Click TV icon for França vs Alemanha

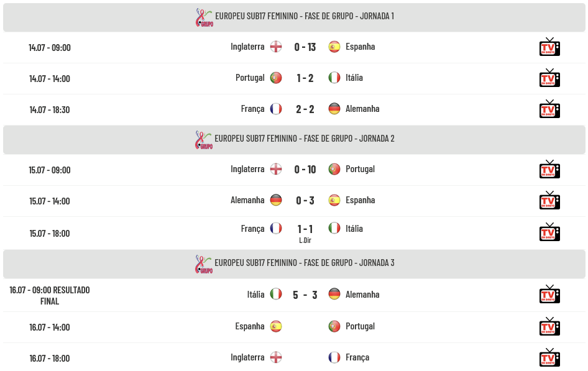549,109
